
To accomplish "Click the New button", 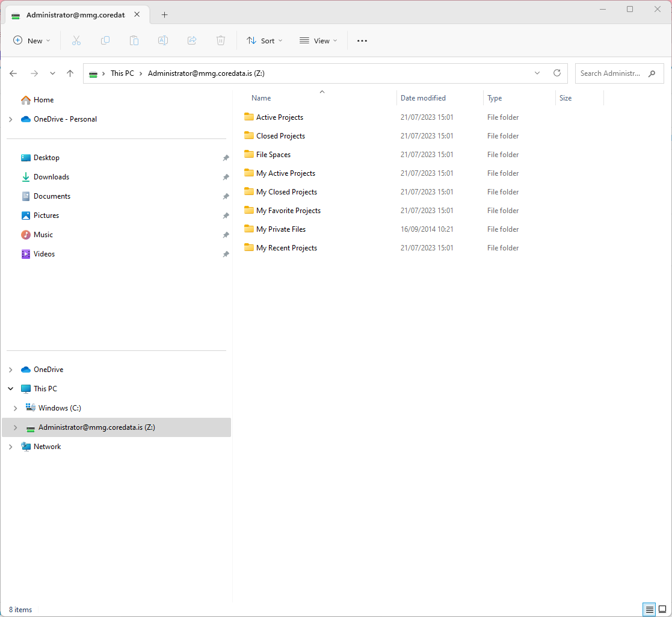I will tap(32, 40).
